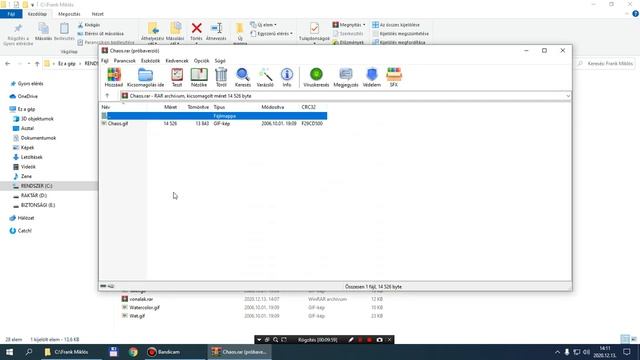This screenshot has height=360, width=640.
Task: Select vonalak.rar in Explorer list
Action: (x=141, y=299)
